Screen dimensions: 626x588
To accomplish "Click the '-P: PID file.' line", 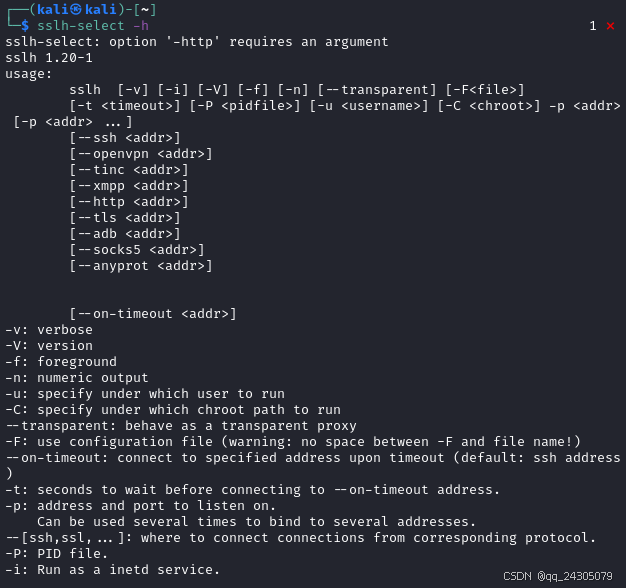I will tap(56, 554).
